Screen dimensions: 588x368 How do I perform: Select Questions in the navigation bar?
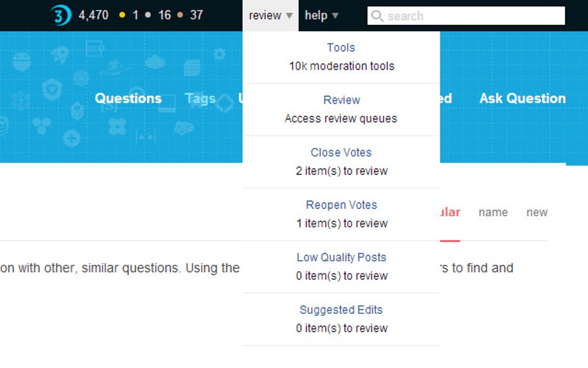point(127,98)
